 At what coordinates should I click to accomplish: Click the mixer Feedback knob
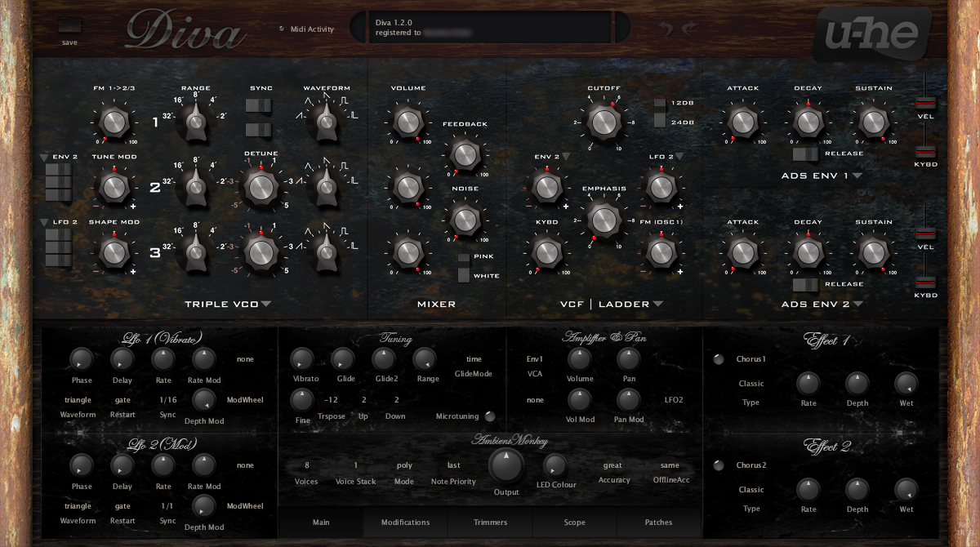[464, 153]
